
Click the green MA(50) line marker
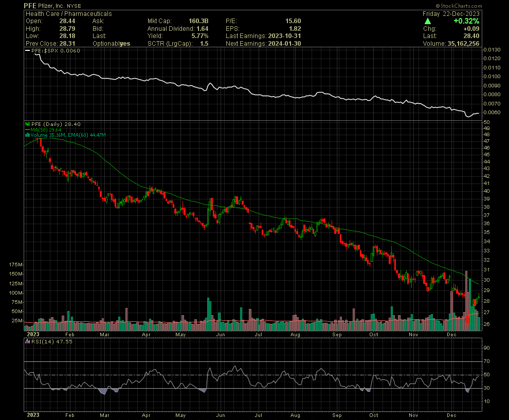[x=27, y=130]
